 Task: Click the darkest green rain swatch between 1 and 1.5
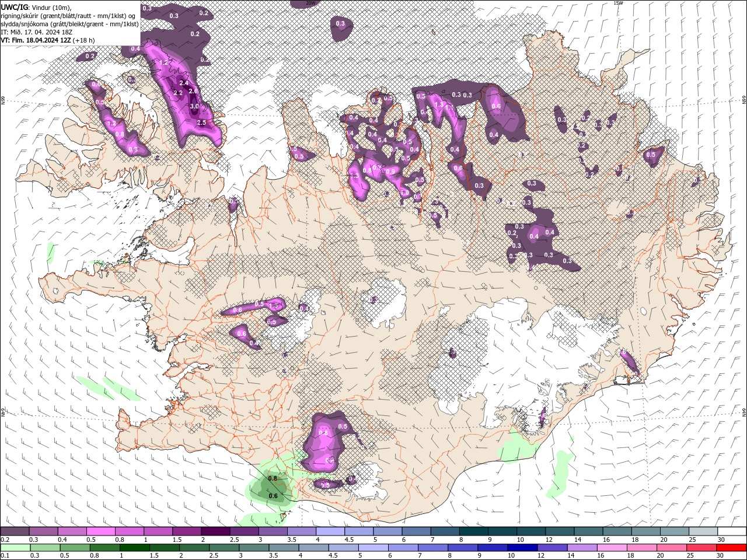[x=134, y=548]
